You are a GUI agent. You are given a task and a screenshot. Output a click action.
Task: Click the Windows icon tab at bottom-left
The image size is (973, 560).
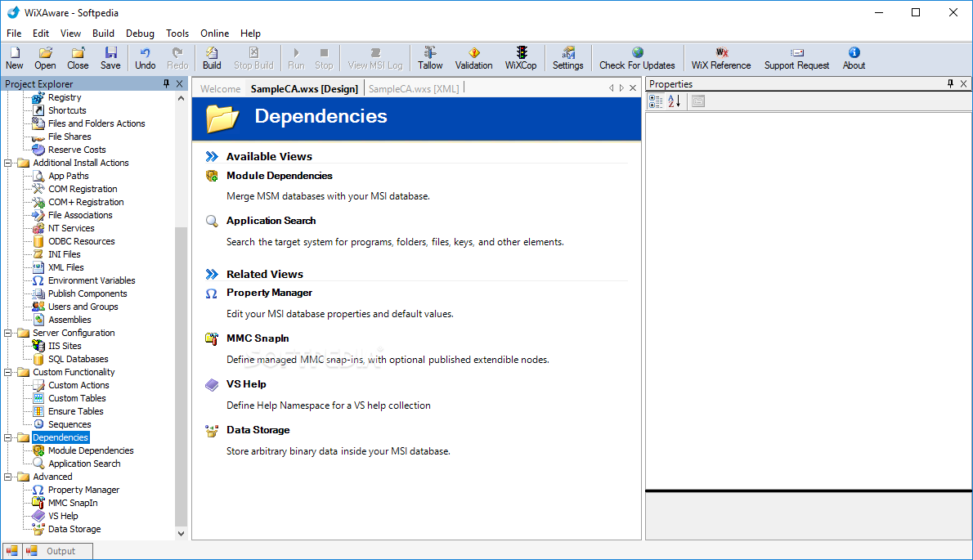click(11, 551)
